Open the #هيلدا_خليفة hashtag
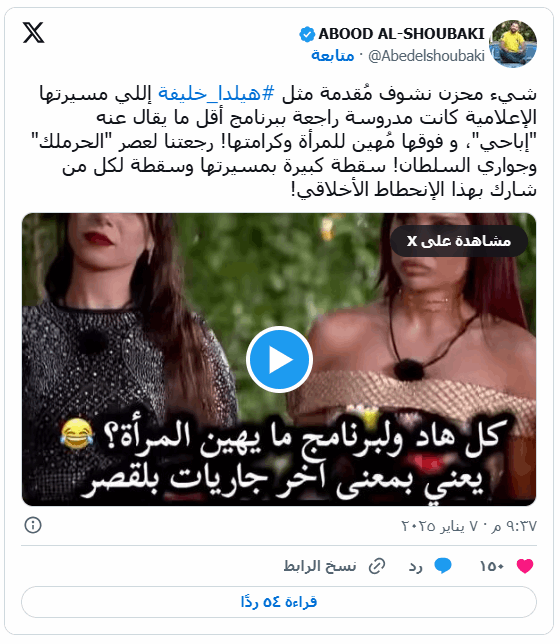This screenshot has width=560, height=644. pos(216,94)
